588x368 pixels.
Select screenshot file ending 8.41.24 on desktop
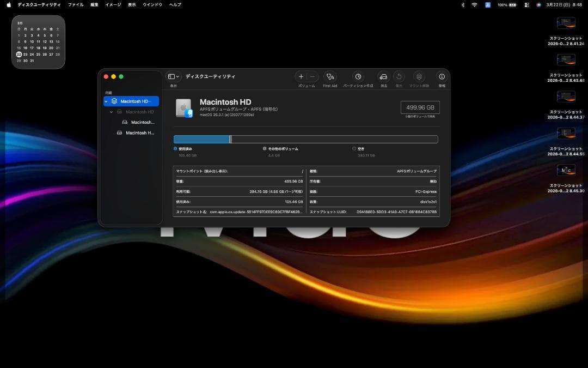566,32
